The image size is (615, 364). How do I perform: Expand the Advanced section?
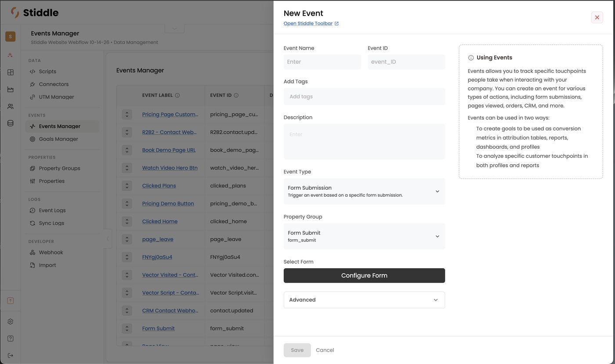(364, 300)
